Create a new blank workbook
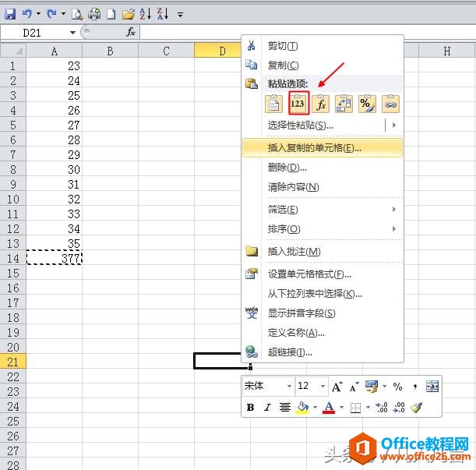 111,14
